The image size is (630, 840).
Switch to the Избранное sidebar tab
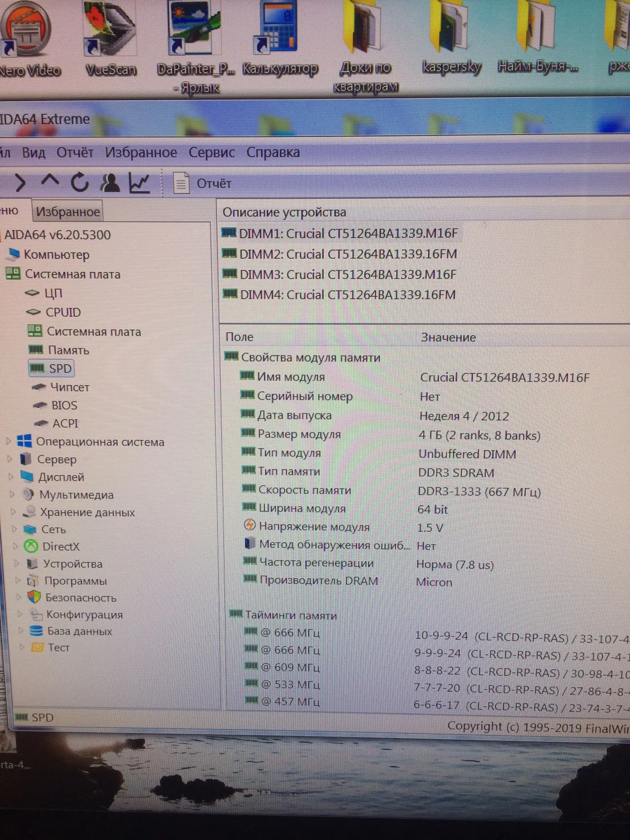(x=68, y=212)
